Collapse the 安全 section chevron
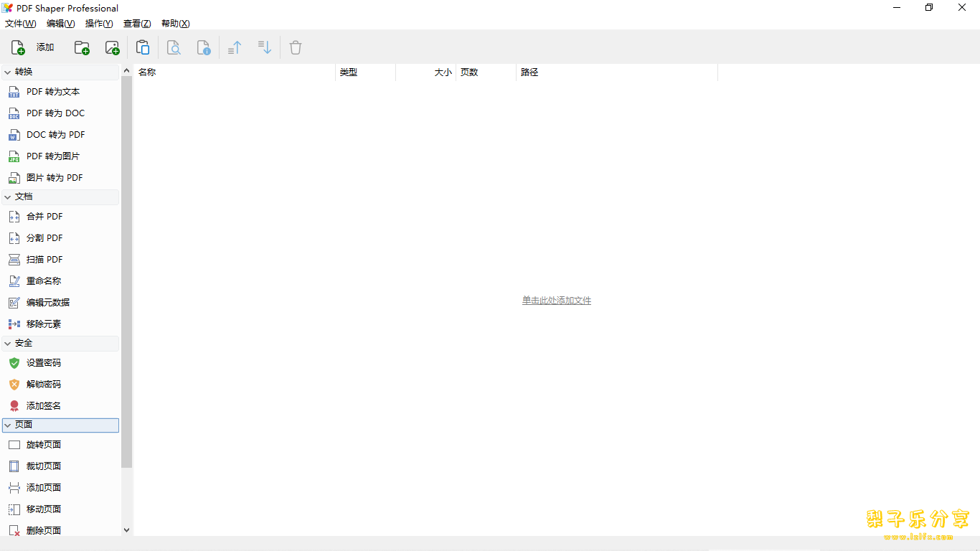 [x=8, y=343]
